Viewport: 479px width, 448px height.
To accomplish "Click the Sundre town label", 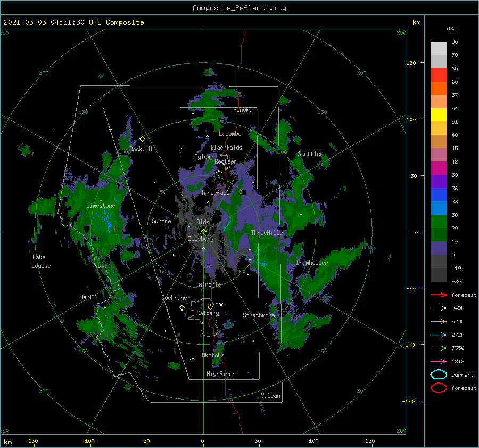I will 161,221.
